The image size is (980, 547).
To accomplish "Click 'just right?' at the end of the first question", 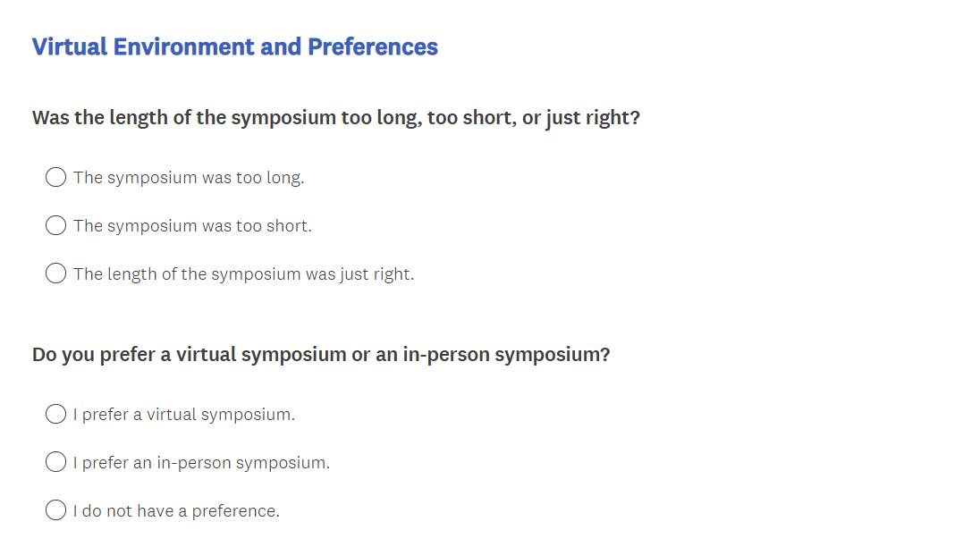I will click(x=594, y=118).
